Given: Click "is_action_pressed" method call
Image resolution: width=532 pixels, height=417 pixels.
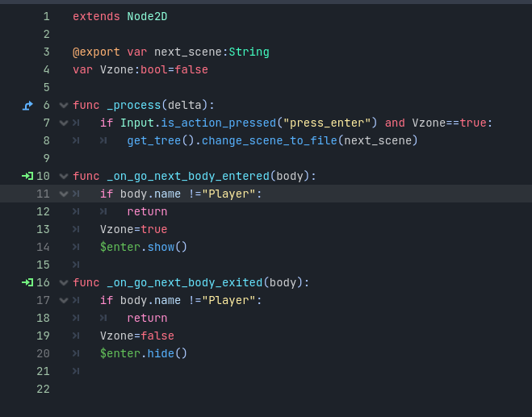Looking at the screenshot, I should coord(219,123).
